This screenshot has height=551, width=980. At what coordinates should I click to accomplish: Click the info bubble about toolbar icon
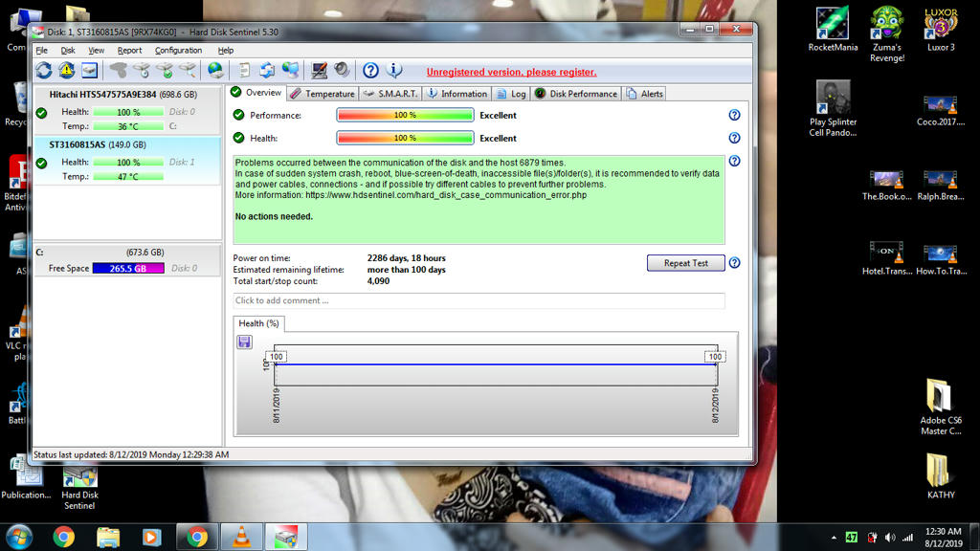[393, 70]
